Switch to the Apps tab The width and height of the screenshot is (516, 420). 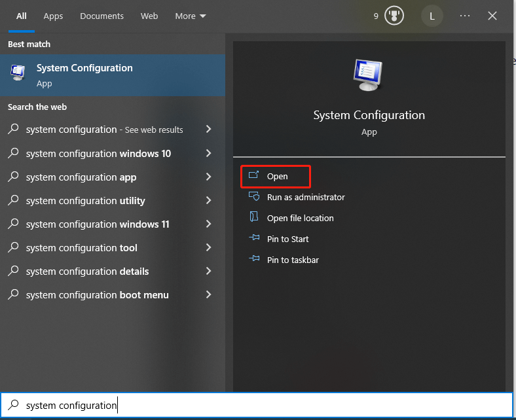click(x=53, y=16)
